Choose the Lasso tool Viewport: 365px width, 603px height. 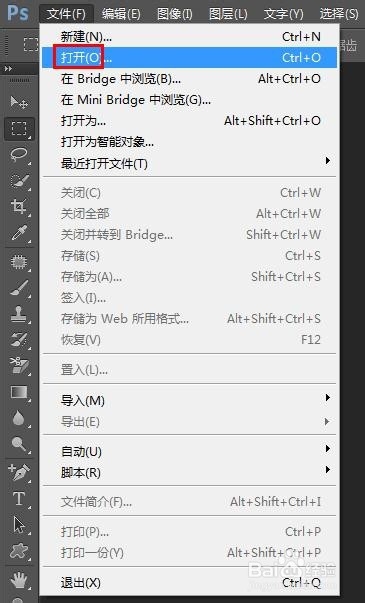[x=19, y=155]
